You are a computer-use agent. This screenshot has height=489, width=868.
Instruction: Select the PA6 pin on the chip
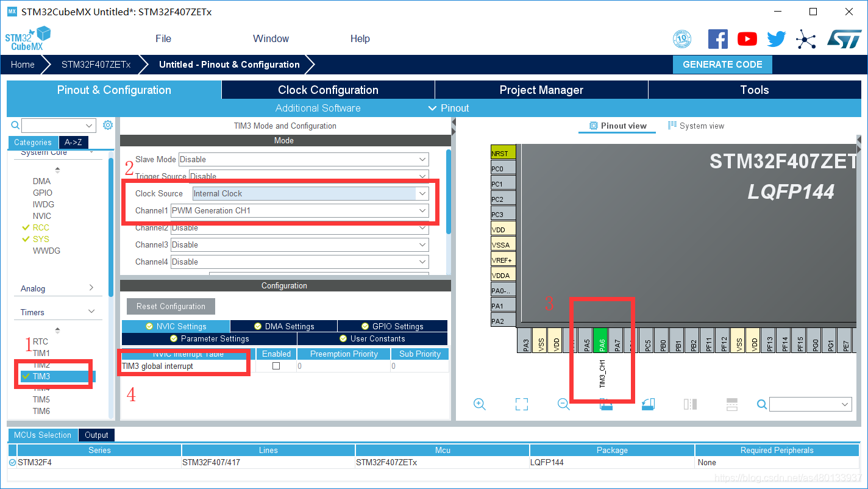click(x=601, y=345)
